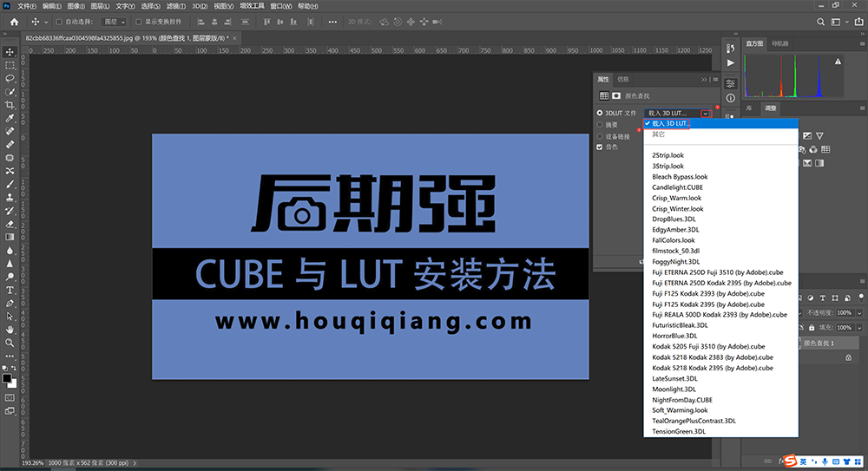This screenshot has height=471, width=868.
Task: Toggle Quick Mask mode icon
Action: (x=10, y=397)
